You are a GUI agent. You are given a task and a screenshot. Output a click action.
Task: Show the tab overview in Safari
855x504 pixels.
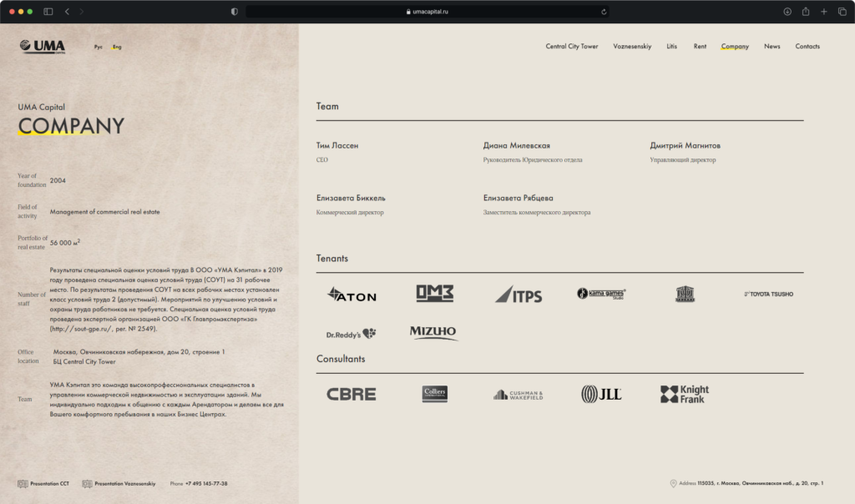[x=842, y=12]
